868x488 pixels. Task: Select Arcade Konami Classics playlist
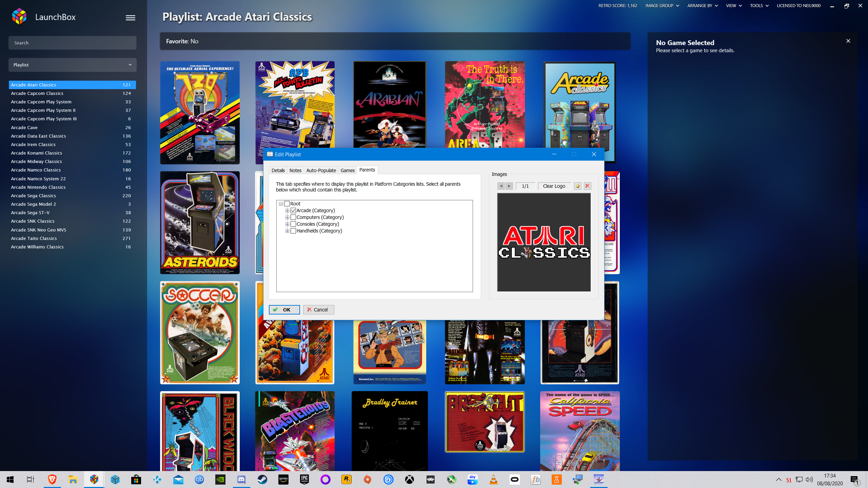pos(72,153)
